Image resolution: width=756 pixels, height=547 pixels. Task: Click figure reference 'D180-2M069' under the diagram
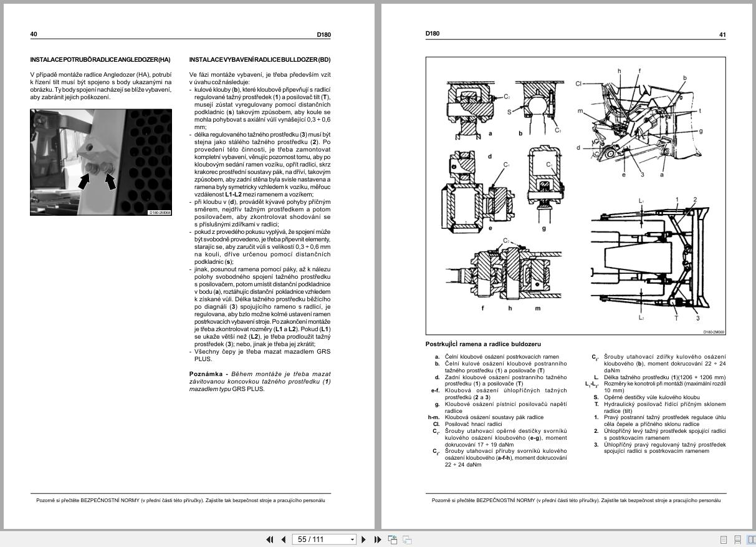pos(714,332)
